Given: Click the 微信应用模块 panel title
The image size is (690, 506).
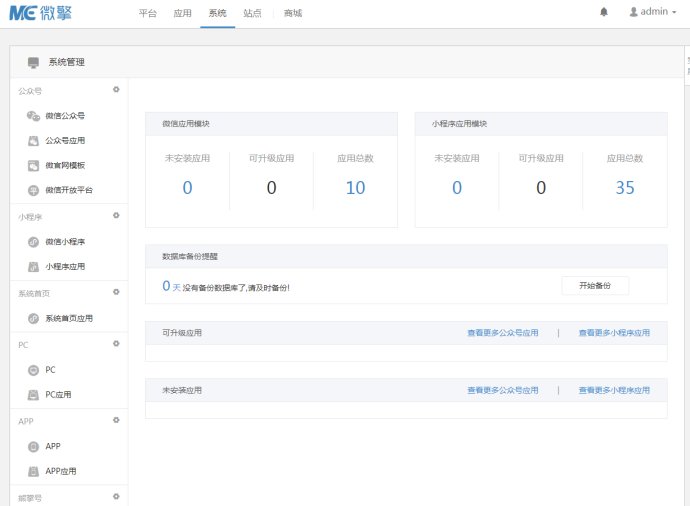Looking at the screenshot, I should (x=186, y=124).
